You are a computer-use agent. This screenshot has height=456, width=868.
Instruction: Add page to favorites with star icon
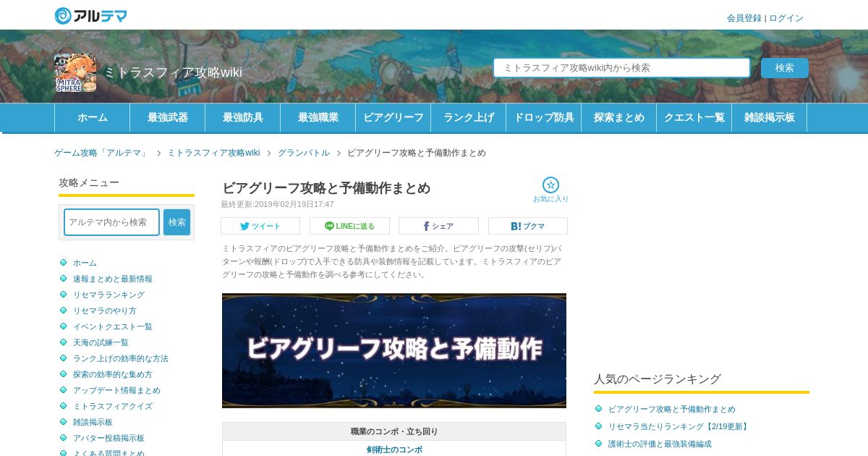pyautogui.click(x=550, y=190)
